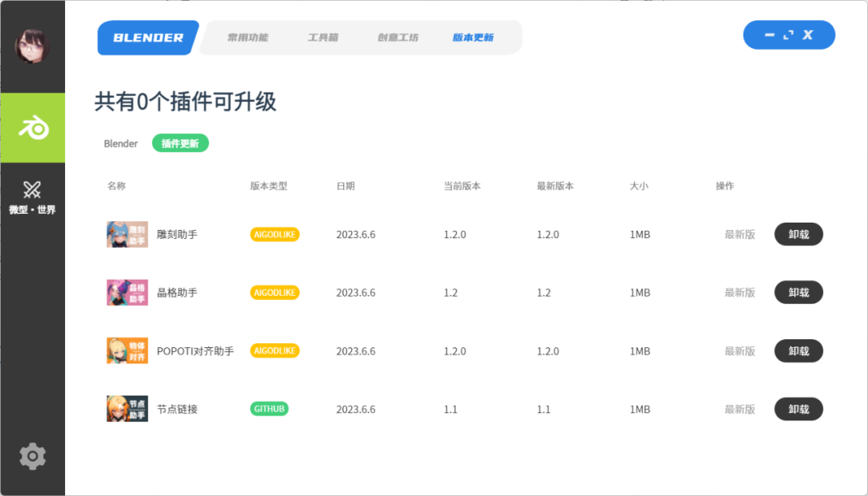
Task: Click 最新版 label for 晶格助手
Action: click(x=740, y=293)
